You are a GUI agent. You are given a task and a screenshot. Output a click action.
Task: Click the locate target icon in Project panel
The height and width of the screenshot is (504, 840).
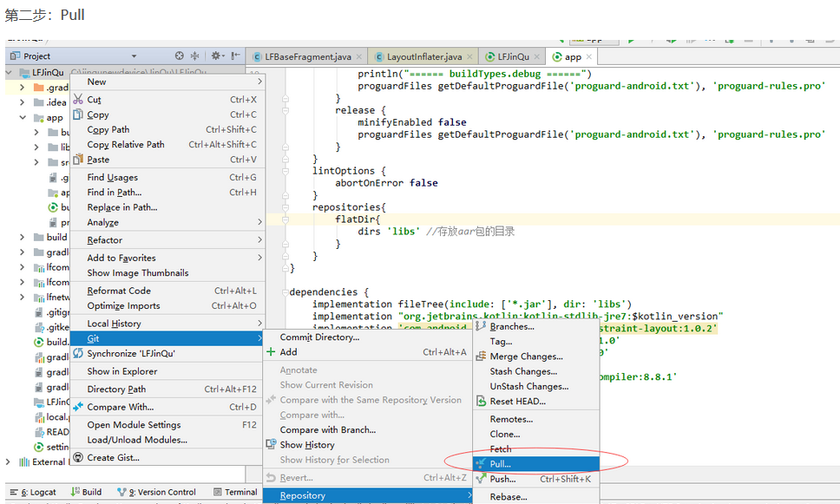point(180,56)
